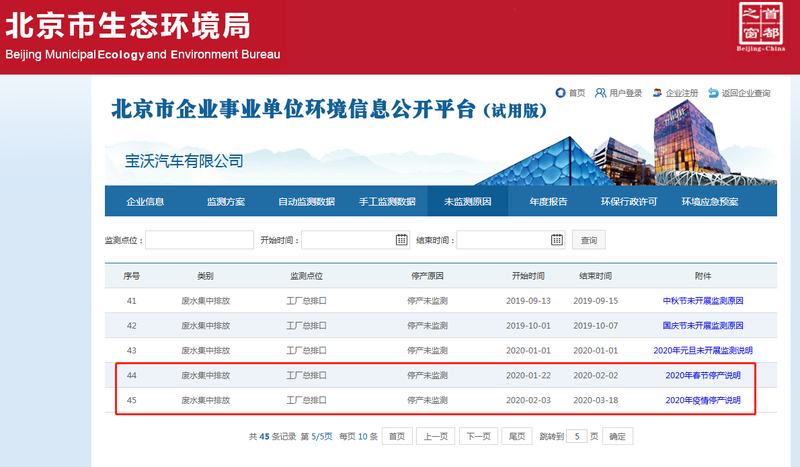
Task: Go to the 上一页 previous page
Action: pyautogui.click(x=434, y=437)
